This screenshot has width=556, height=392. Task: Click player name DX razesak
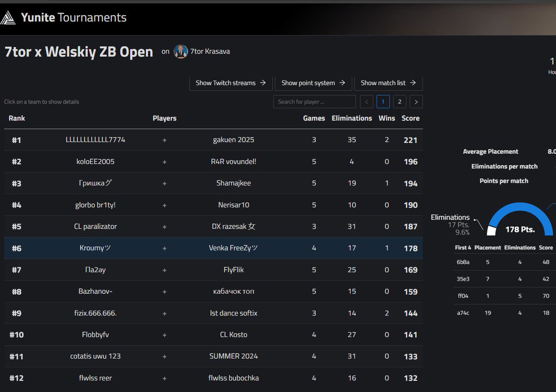(234, 226)
